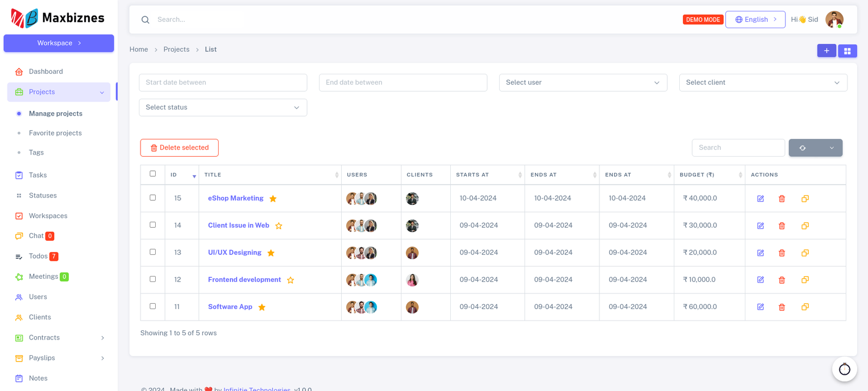Image resolution: width=868 pixels, height=391 pixels.
Task: Click the Start date between field
Action: [222, 82]
